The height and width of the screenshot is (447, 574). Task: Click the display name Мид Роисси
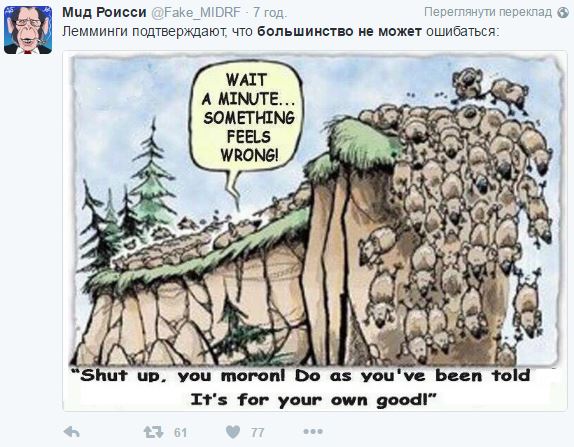click(104, 12)
